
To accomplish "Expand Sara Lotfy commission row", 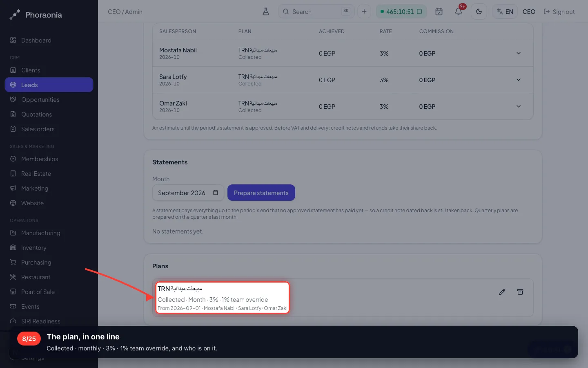I will (519, 80).
